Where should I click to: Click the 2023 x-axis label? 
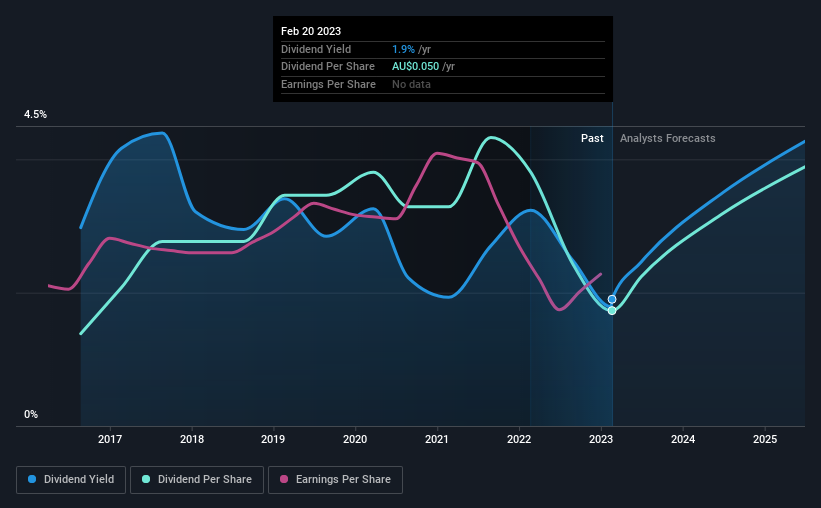tap(601, 439)
